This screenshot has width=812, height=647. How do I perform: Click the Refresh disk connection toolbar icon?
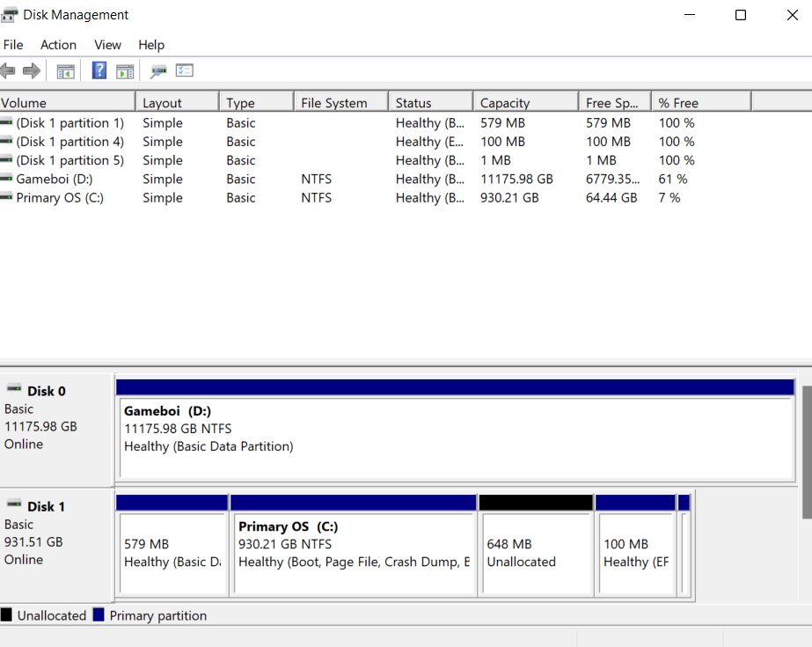click(x=158, y=71)
